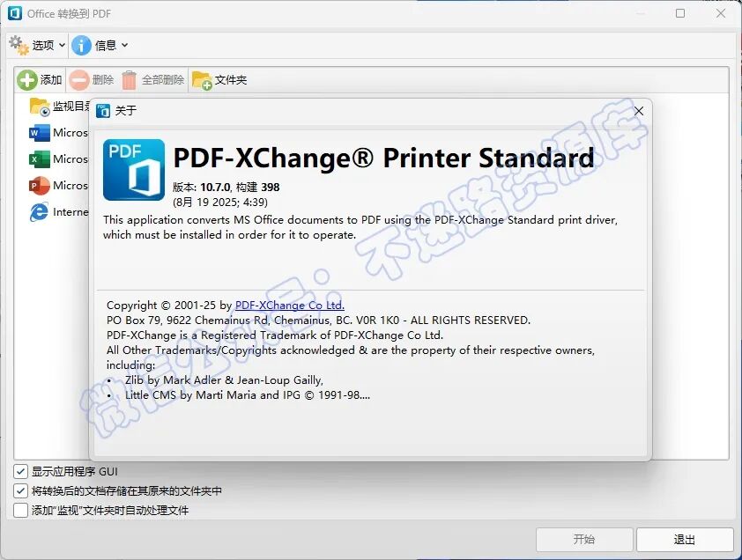Open the PDF-XChange Co Ltd. link

point(290,305)
